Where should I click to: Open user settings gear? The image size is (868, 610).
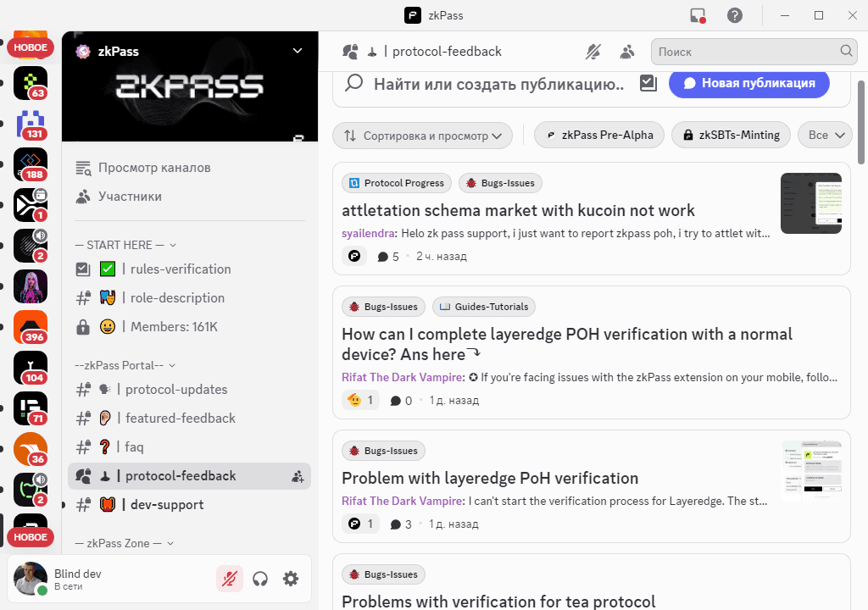291,579
